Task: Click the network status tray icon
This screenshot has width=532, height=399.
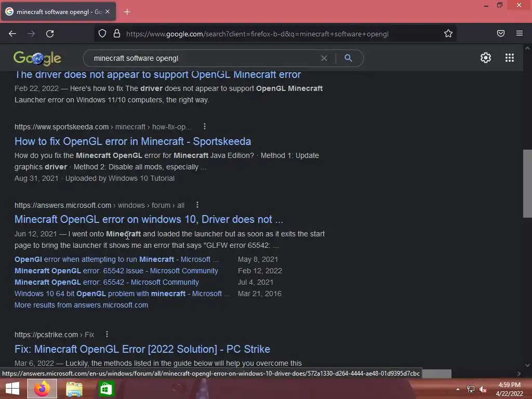Action: (x=471, y=389)
